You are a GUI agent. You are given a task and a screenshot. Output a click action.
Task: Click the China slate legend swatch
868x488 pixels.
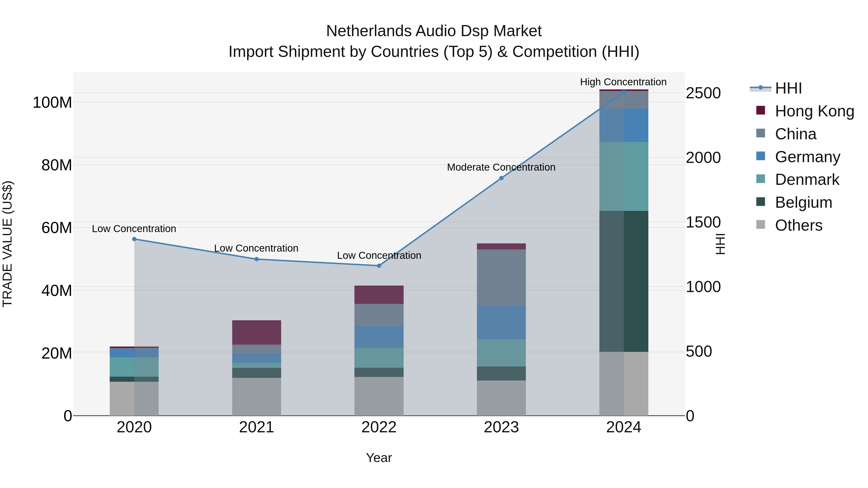(760, 133)
